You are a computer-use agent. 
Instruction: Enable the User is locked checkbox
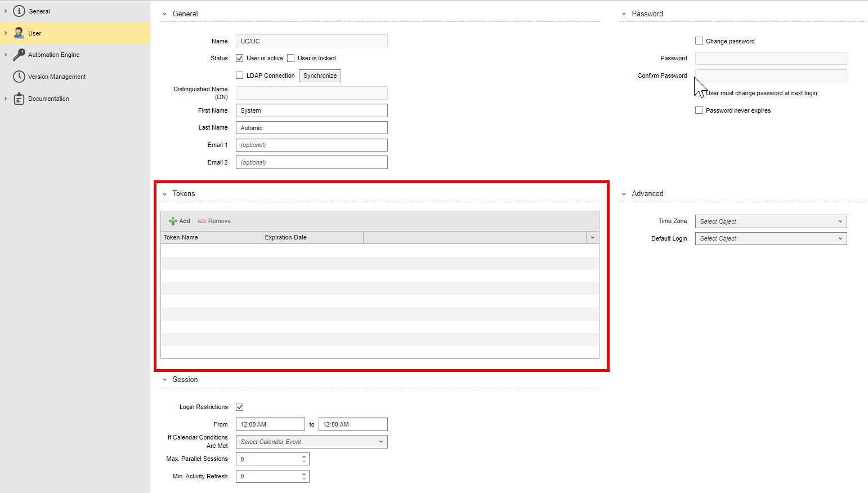(291, 58)
